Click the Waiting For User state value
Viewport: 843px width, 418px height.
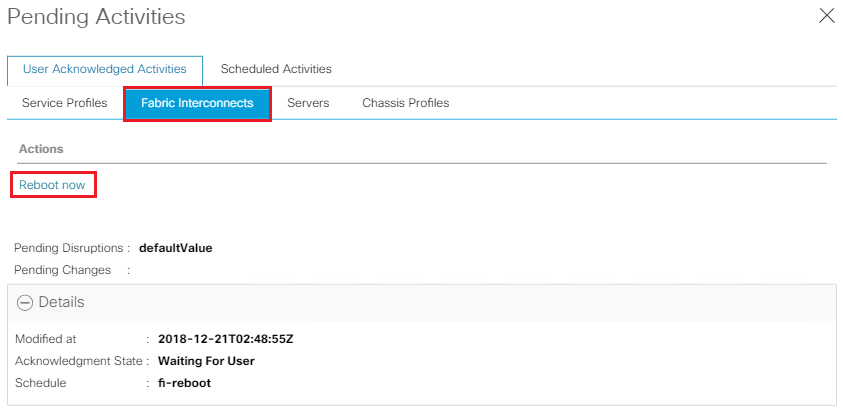pyautogui.click(x=206, y=361)
